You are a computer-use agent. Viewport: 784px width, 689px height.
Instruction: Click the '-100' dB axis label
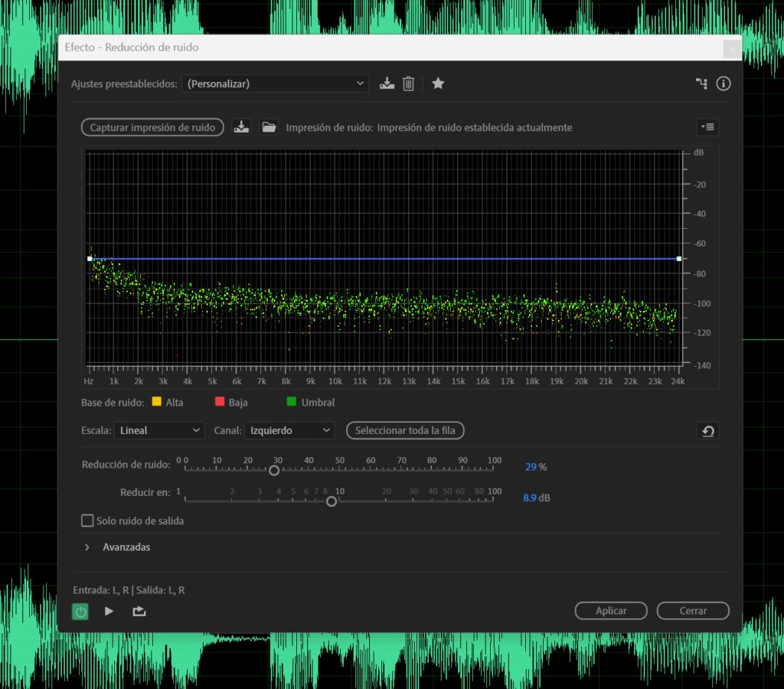[703, 303]
